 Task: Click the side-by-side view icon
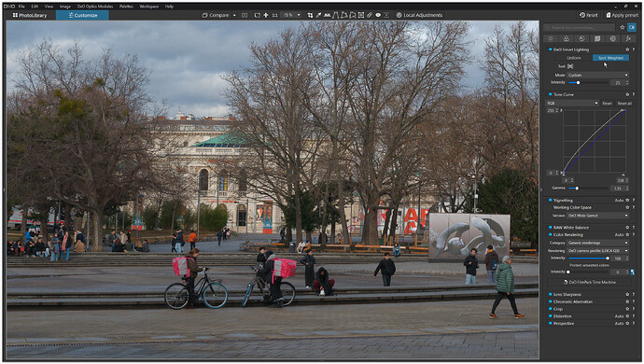[x=245, y=15]
